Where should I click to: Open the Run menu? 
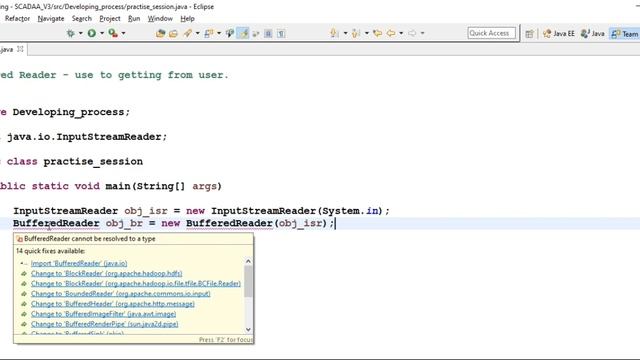coord(134,18)
